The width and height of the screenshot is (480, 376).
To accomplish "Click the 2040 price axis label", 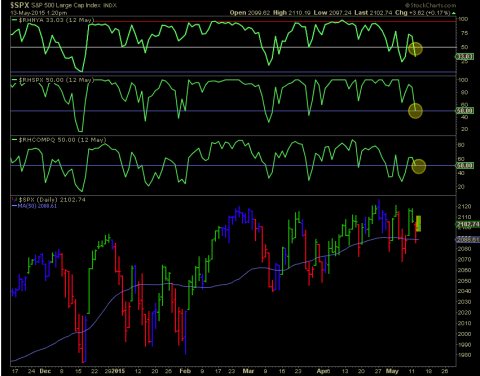I will (x=464, y=291).
